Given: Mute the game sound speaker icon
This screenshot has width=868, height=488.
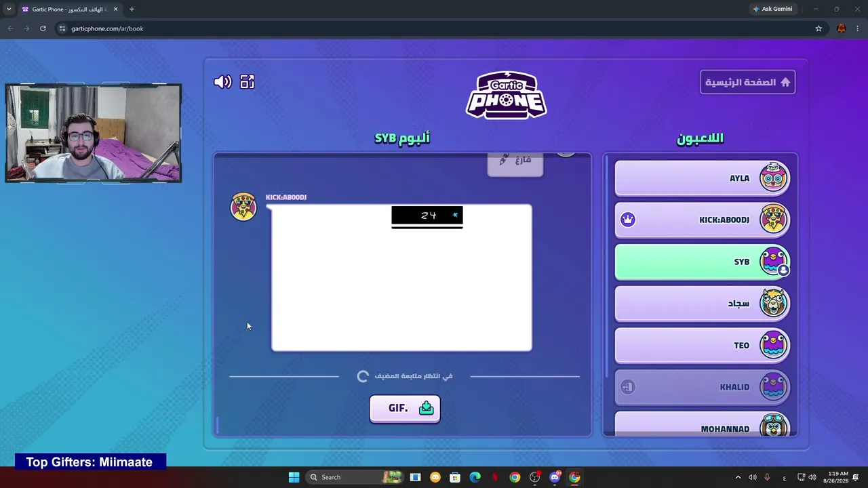Looking at the screenshot, I should [222, 82].
